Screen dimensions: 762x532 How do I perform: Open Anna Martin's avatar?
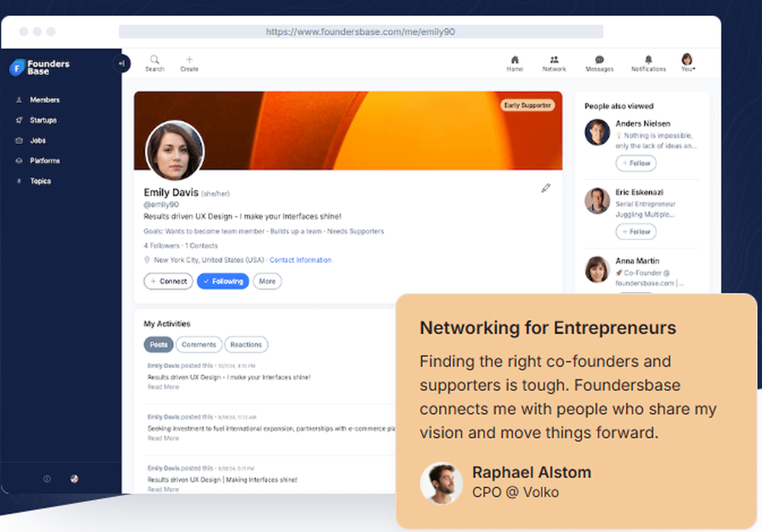point(597,269)
